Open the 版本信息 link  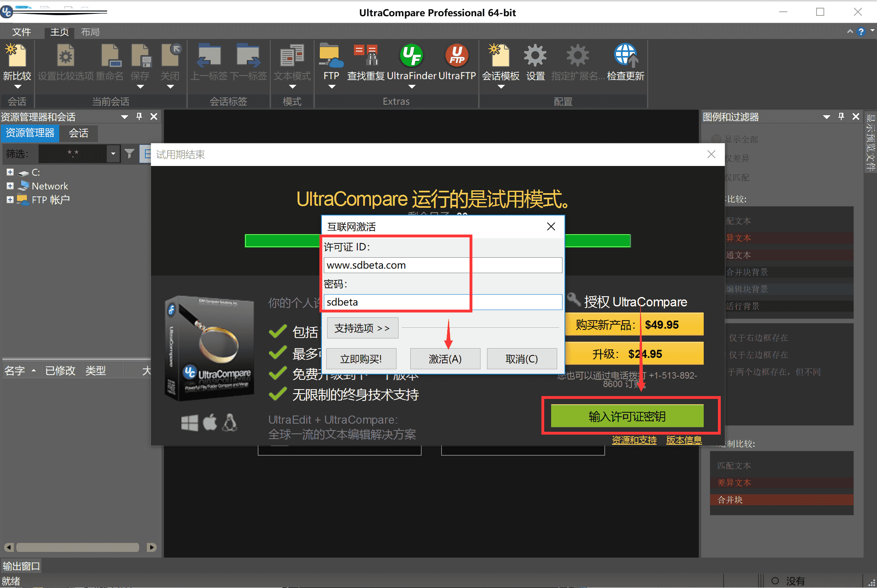click(684, 440)
